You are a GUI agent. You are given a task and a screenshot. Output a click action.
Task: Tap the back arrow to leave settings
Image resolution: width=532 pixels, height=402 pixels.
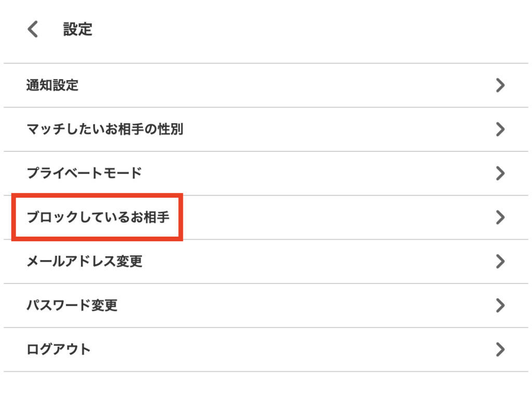click(x=32, y=29)
